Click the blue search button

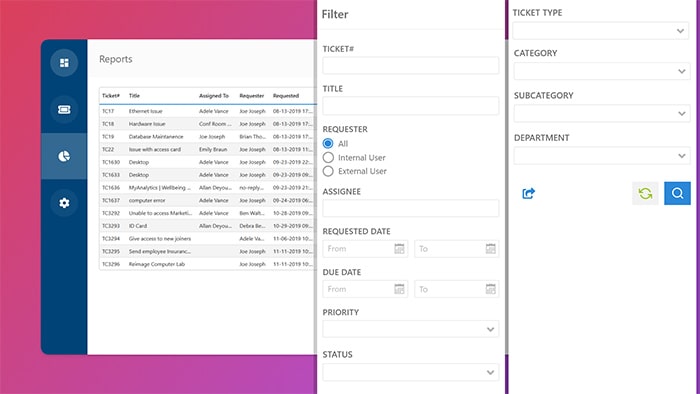point(677,193)
